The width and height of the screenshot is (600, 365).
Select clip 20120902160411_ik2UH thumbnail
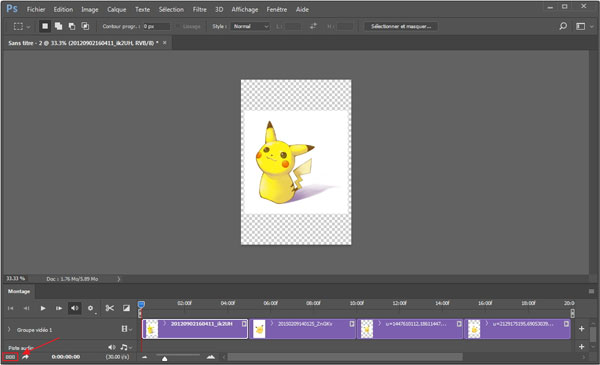point(151,329)
